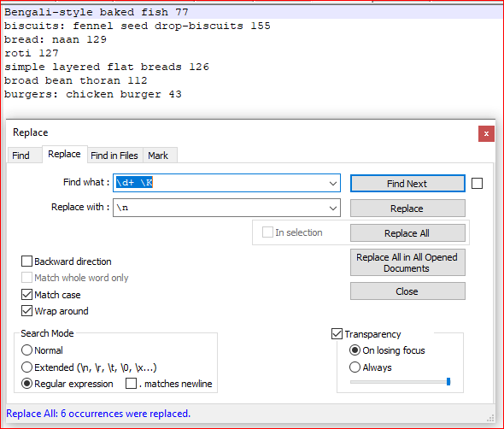504x429 pixels.
Task: Click Replace All in All Opened Documents
Action: click(x=407, y=262)
